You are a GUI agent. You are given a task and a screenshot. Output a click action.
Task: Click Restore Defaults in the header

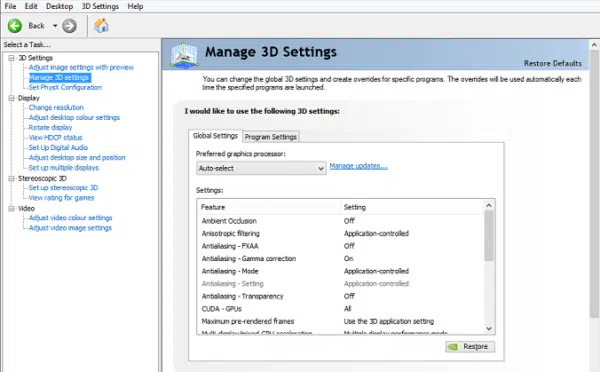click(553, 63)
